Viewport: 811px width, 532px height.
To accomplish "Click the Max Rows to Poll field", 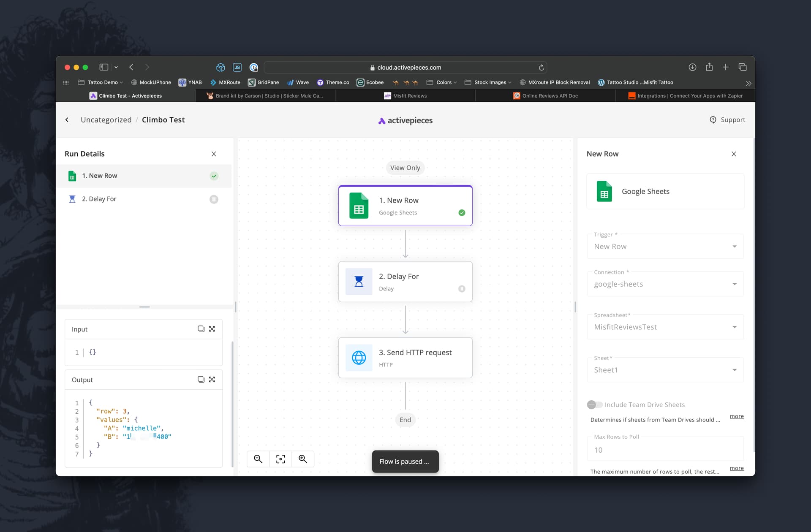I will coord(665,450).
